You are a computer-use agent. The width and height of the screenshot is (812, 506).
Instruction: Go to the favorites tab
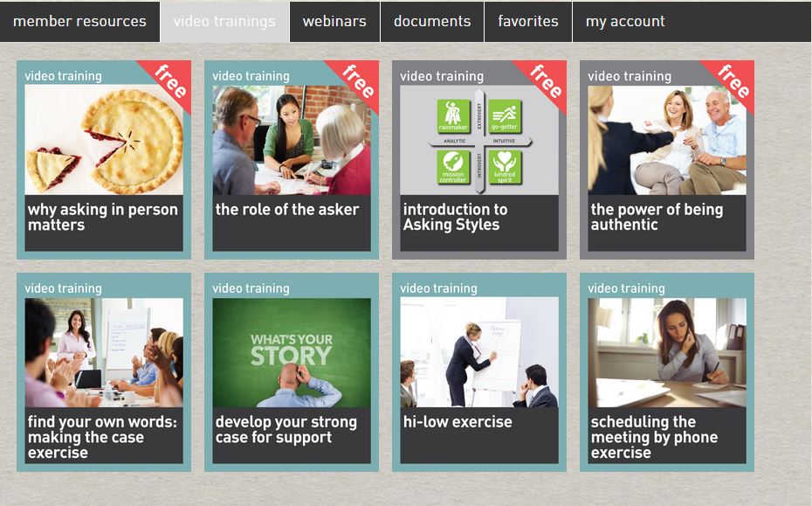click(528, 21)
